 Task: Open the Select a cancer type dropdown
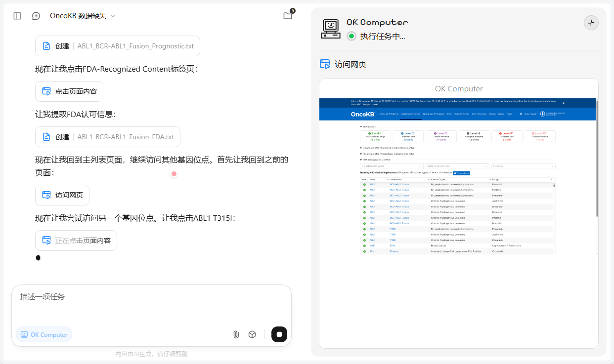pyautogui.click(x=457, y=166)
